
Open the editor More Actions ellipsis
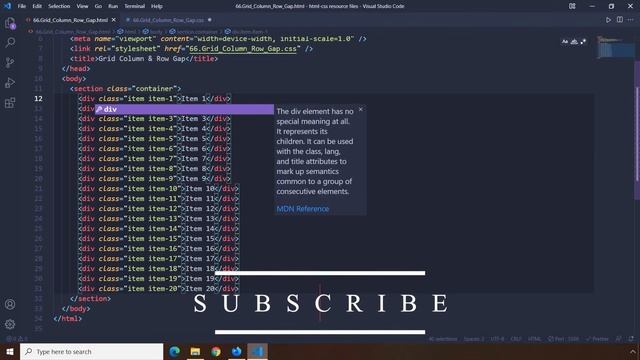click(631, 20)
